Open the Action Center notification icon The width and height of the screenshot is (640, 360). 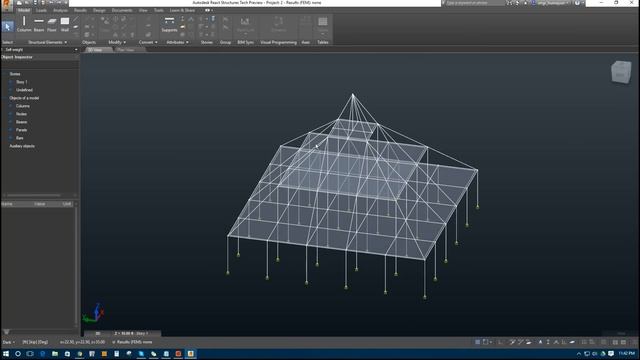click(x=611, y=353)
